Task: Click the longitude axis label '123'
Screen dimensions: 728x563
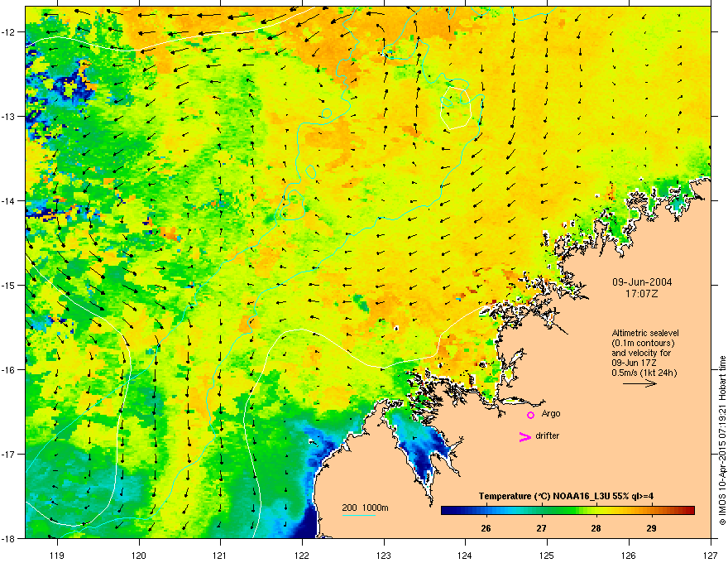Action: click(384, 555)
